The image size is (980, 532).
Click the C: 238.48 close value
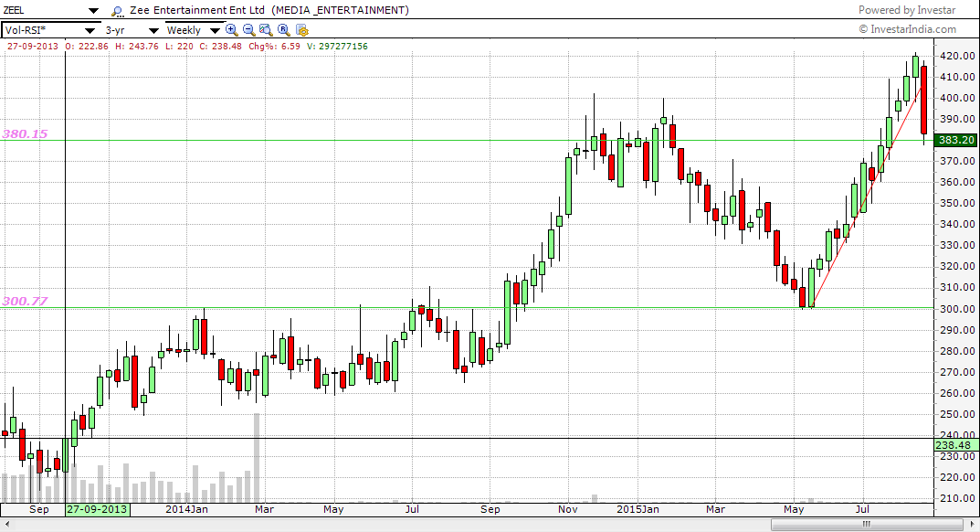click(221, 47)
